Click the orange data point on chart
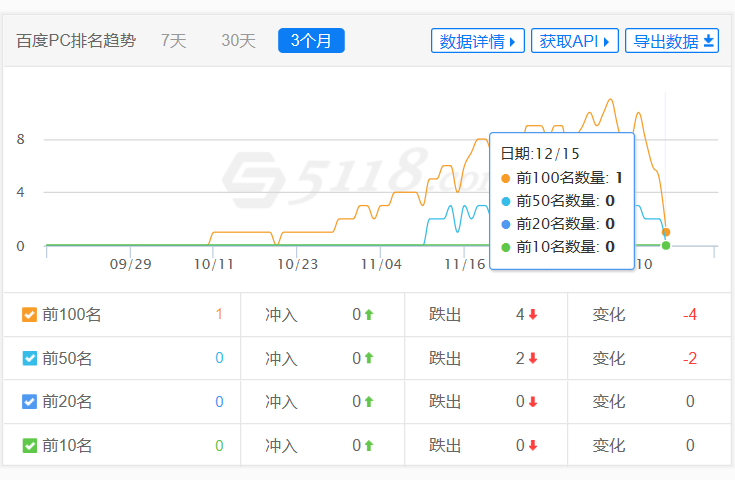Viewport: 735px width, 480px height. 666,232
